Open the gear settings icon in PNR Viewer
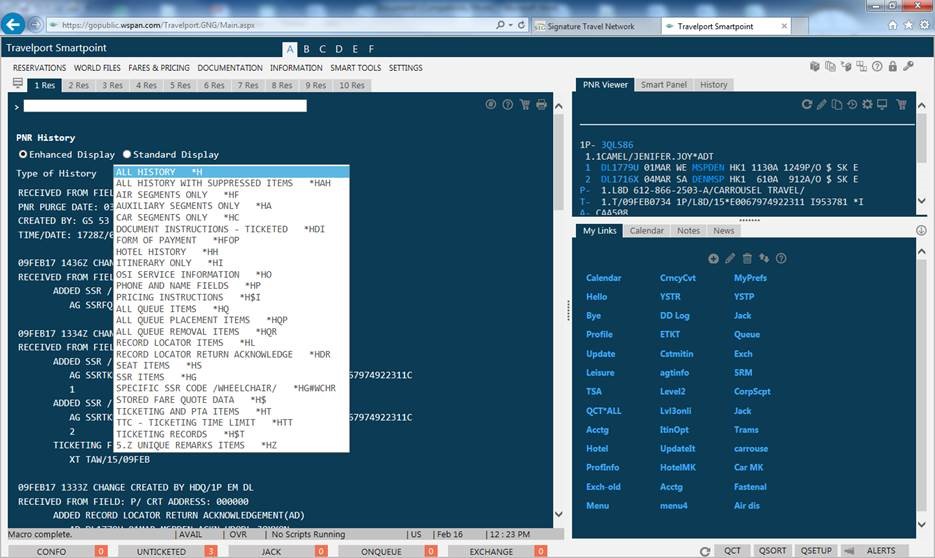This screenshot has height=558, width=935. point(867,104)
